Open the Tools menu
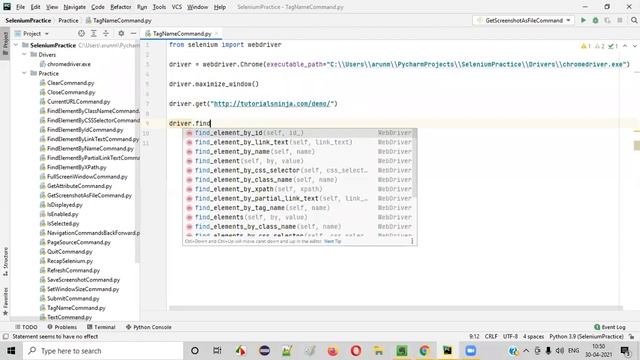640x360 pixels. point(159,7)
